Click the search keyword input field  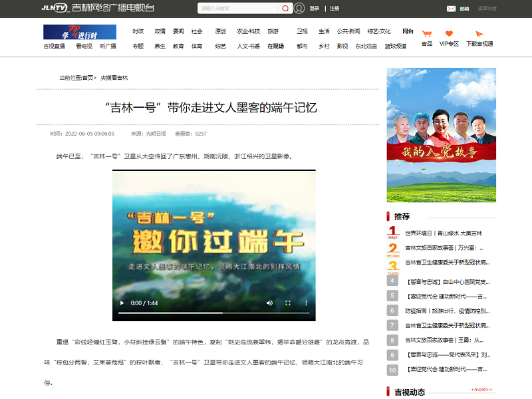pyautogui.click(x=237, y=9)
